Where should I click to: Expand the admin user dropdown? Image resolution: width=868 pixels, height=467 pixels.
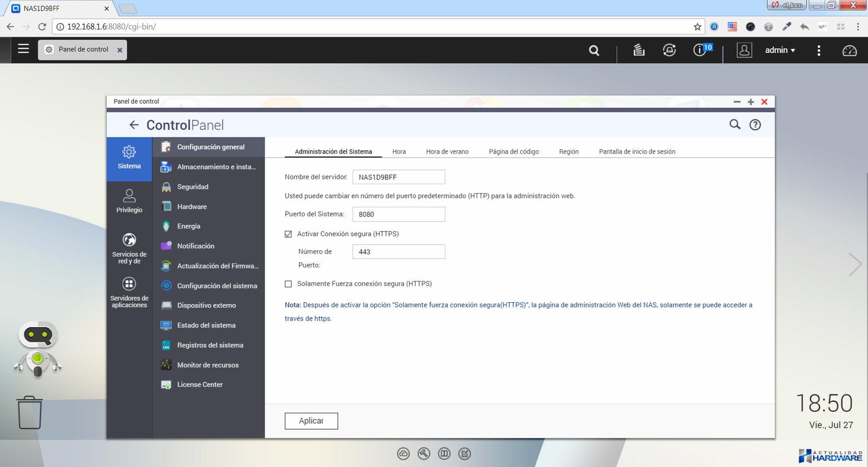coord(779,50)
